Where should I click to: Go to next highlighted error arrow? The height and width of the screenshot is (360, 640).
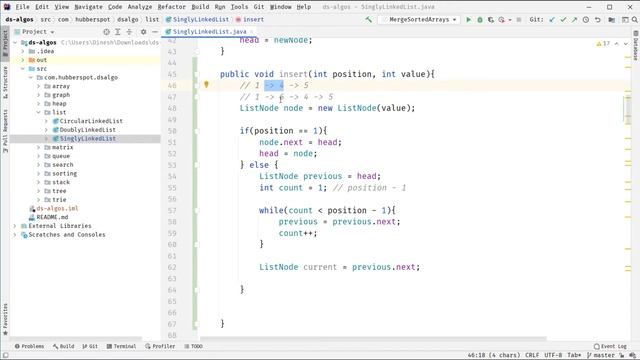click(x=626, y=43)
